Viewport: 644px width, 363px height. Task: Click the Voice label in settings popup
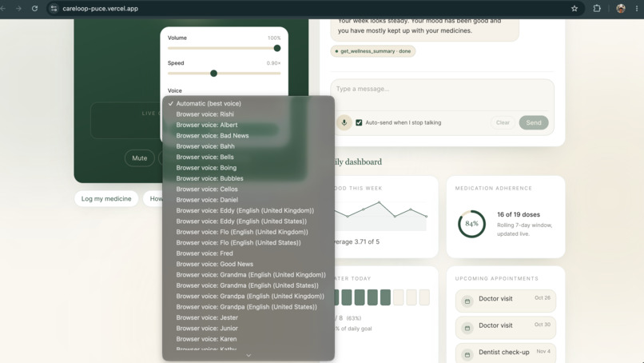174,90
